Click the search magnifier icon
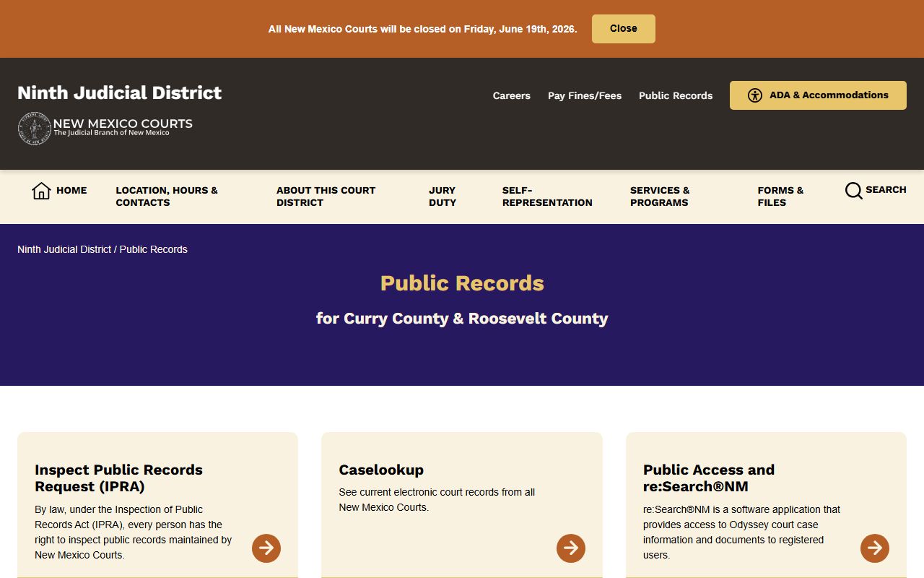 tap(853, 191)
